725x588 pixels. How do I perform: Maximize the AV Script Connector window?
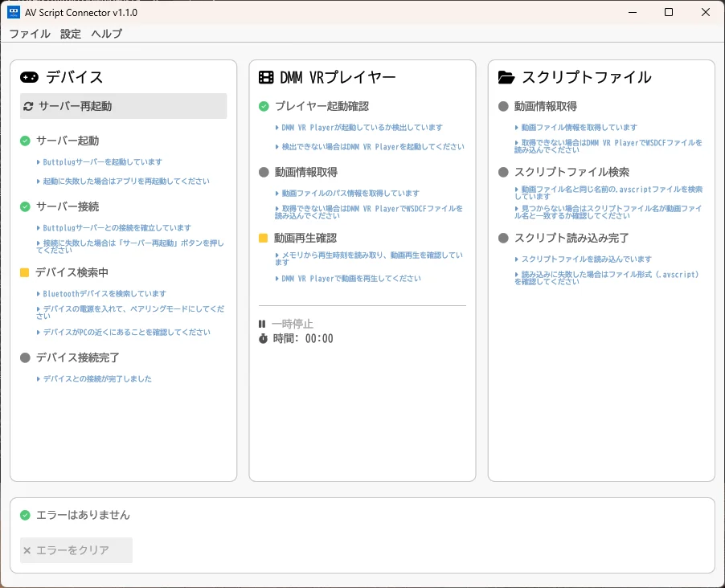[x=669, y=12]
